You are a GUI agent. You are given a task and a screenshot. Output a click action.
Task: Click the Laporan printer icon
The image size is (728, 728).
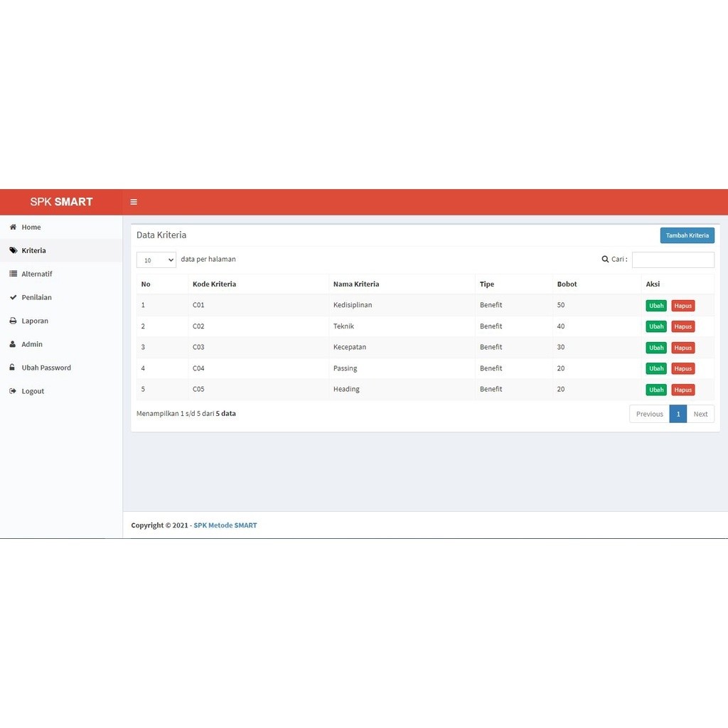[x=13, y=321]
